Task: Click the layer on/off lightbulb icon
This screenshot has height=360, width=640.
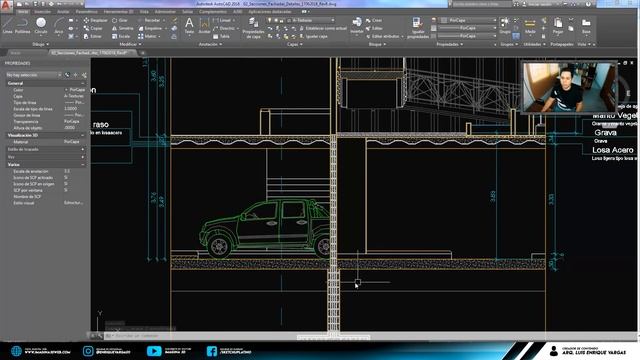Action: 269,20
